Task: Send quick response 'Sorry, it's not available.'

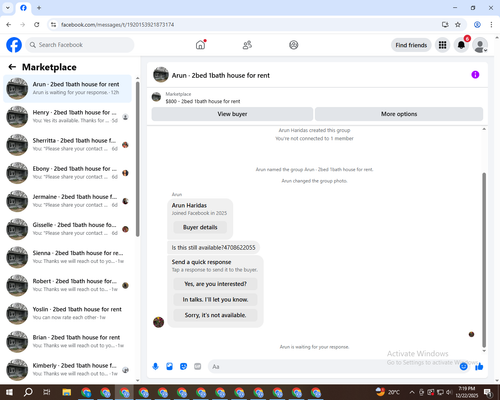Action: (215, 315)
